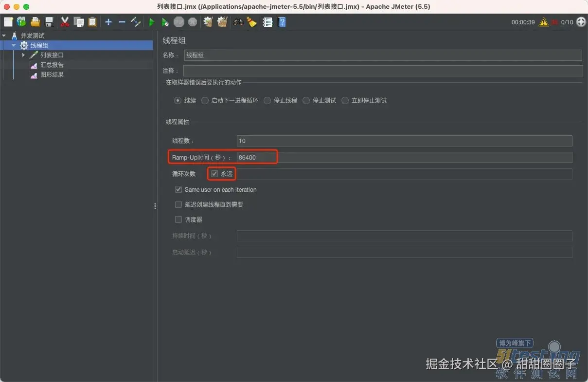This screenshot has height=382, width=588.
Task: Click the chart icon beside 汇总报告
Action: coord(34,65)
